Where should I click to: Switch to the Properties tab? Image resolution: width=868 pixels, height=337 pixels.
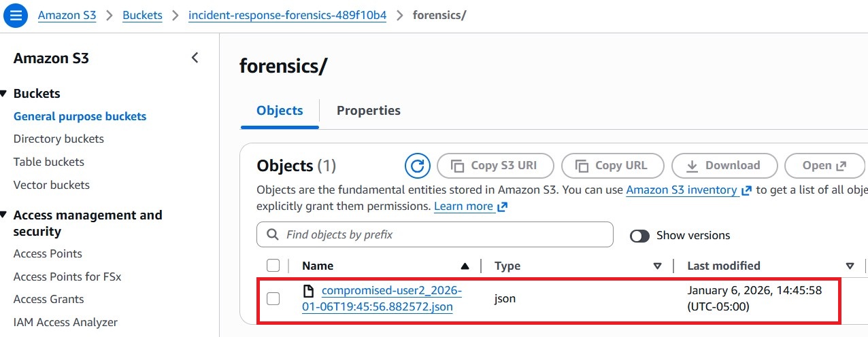(x=368, y=111)
